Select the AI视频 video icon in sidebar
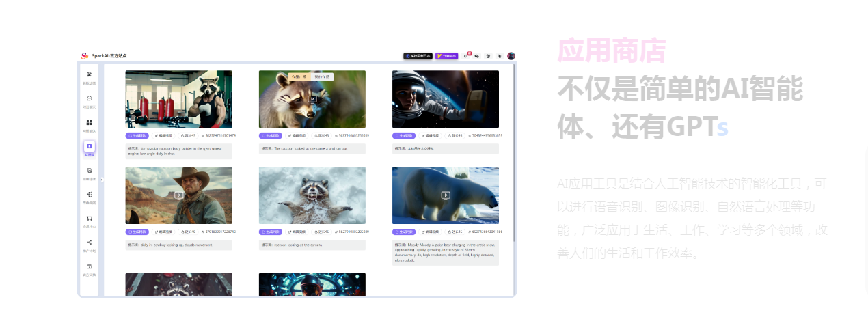868x334 pixels. (x=89, y=146)
